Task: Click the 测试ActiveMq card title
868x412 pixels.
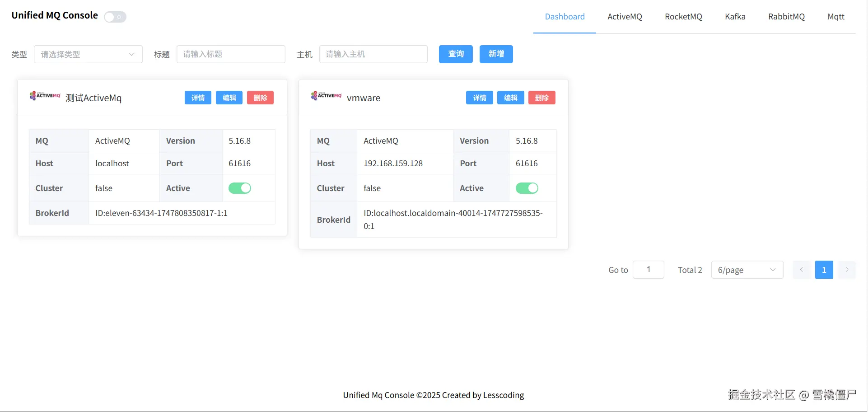Action: point(93,98)
